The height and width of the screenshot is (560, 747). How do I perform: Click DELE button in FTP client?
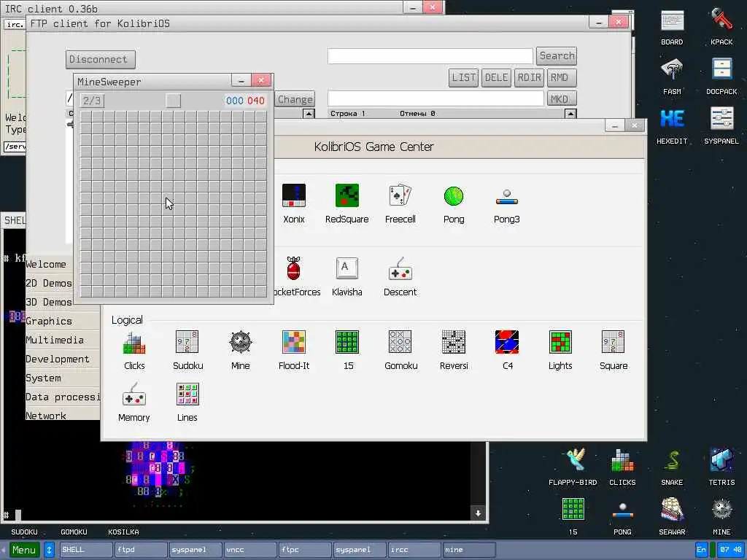[x=496, y=77]
